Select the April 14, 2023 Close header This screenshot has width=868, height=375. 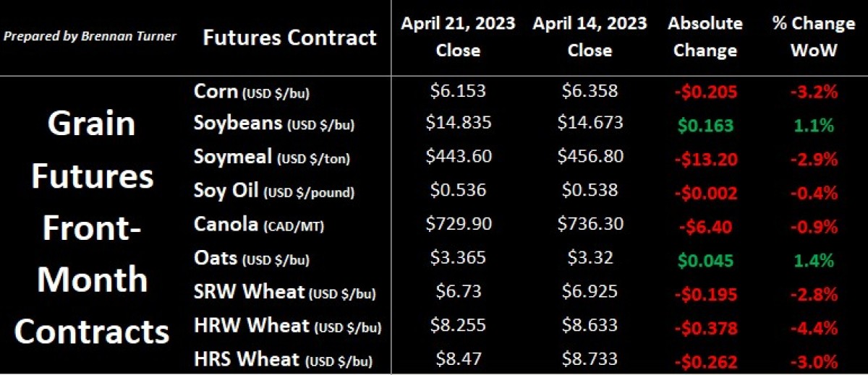pos(590,37)
